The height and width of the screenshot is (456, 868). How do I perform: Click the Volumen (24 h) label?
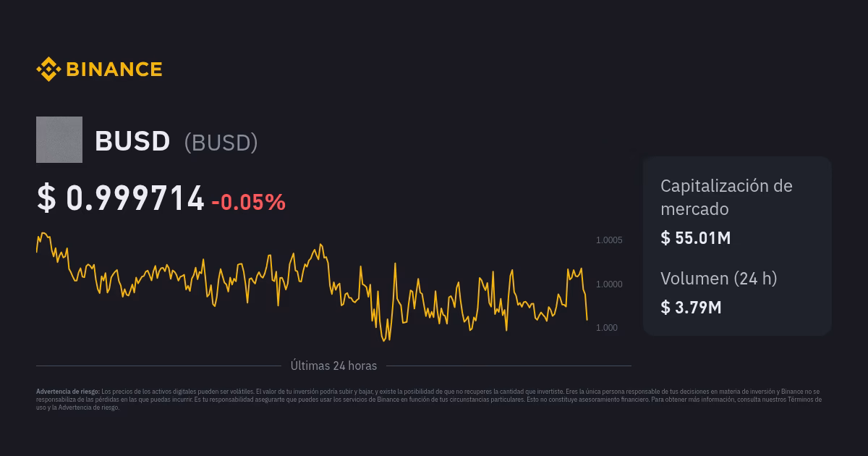(718, 279)
